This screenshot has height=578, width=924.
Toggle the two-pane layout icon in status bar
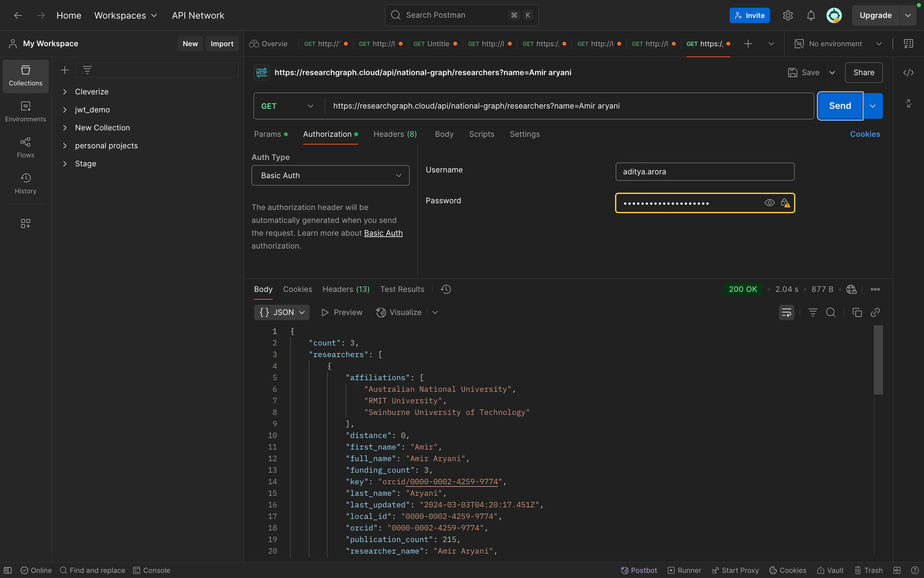click(x=897, y=570)
